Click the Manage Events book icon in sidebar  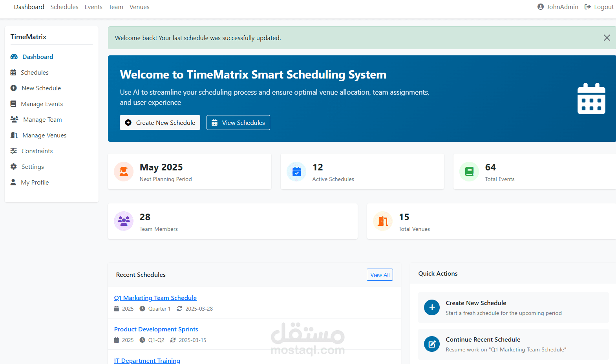13,104
